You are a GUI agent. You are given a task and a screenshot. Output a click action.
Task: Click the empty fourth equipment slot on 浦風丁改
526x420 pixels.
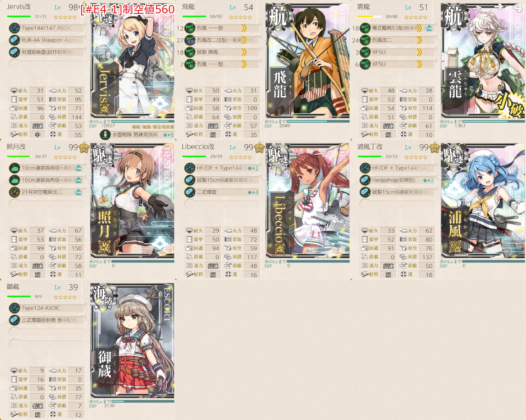click(397, 204)
